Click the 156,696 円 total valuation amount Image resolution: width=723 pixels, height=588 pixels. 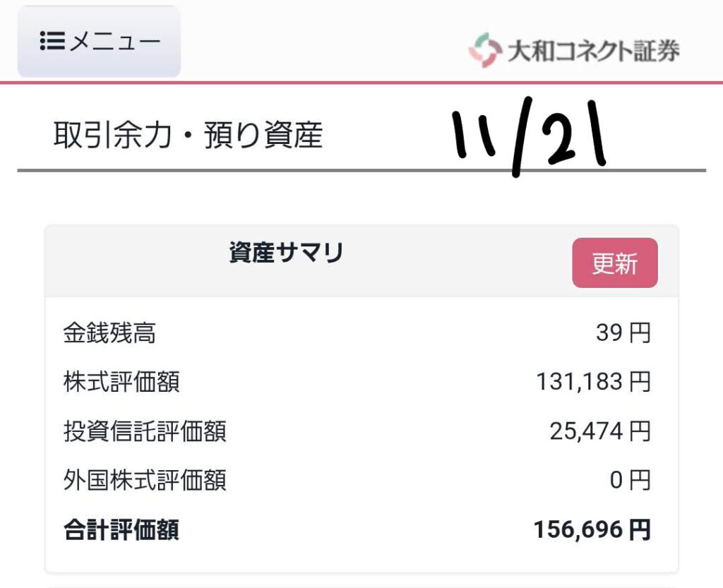592,529
